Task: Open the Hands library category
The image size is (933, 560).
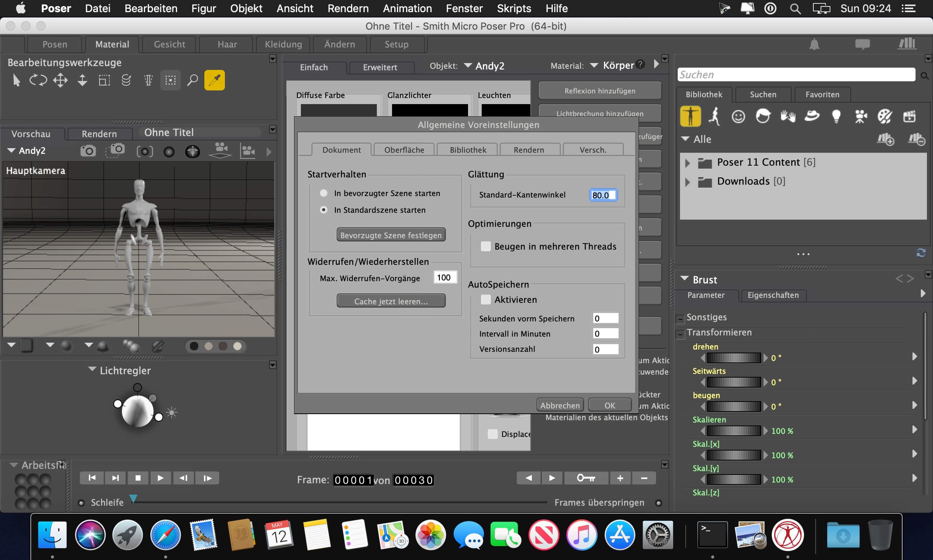Action: pos(788,116)
